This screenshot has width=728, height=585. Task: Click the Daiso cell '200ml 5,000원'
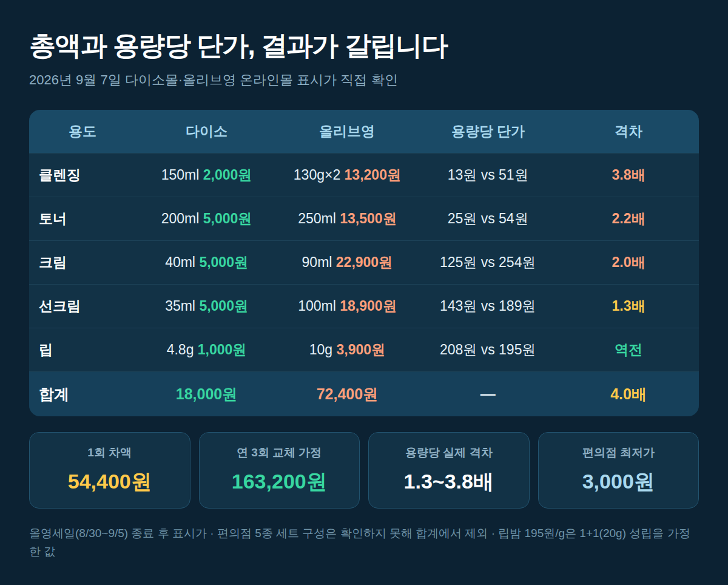(206, 219)
